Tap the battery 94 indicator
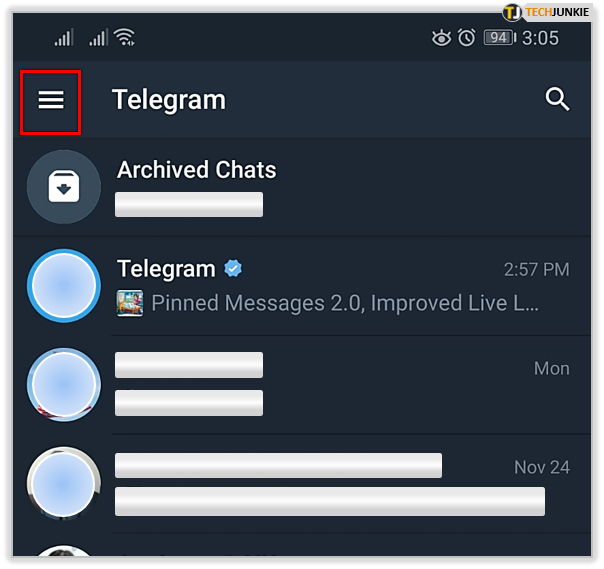Image resolution: width=604 pixels, height=569 pixels. (x=500, y=38)
